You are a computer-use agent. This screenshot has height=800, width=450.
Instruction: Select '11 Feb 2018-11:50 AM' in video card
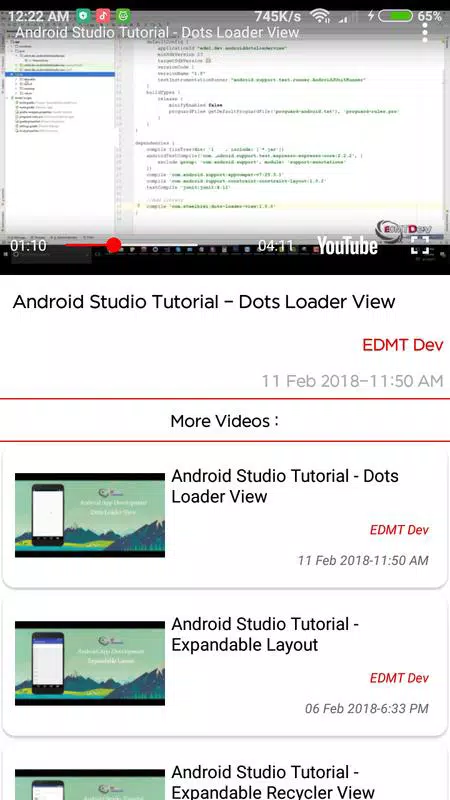tap(363, 560)
